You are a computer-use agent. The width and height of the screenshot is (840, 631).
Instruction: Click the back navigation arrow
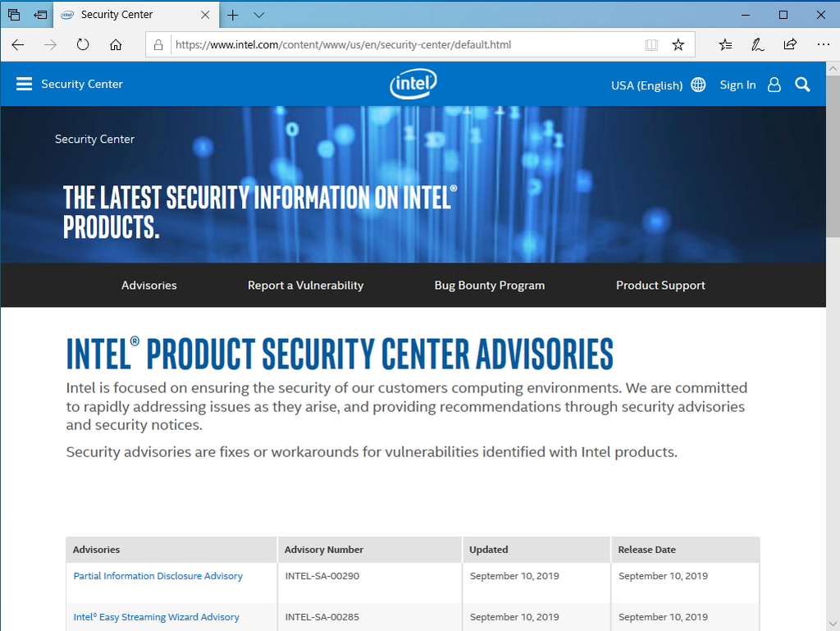[17, 44]
